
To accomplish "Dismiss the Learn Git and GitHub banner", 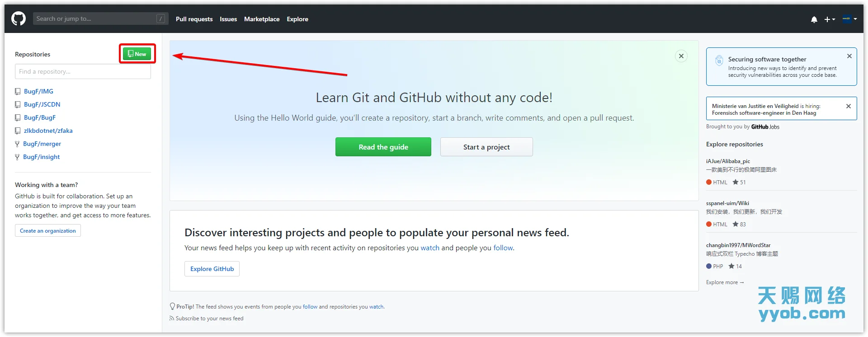I will (681, 56).
